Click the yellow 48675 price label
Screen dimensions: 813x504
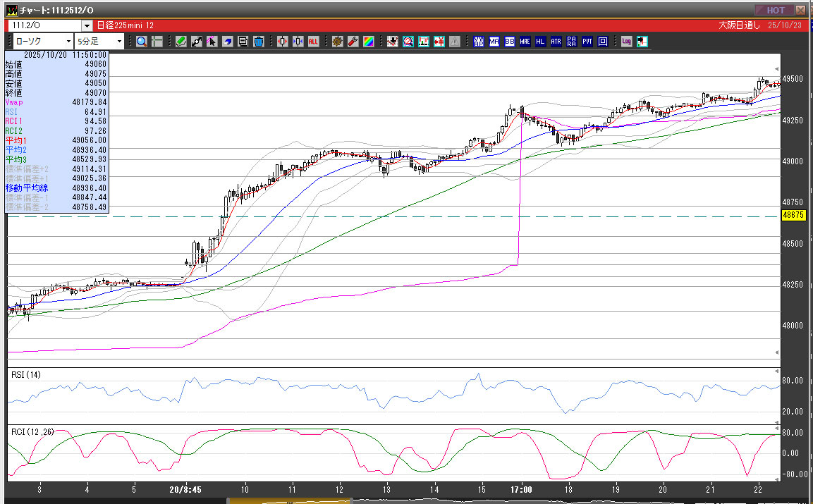pyautogui.click(x=794, y=216)
